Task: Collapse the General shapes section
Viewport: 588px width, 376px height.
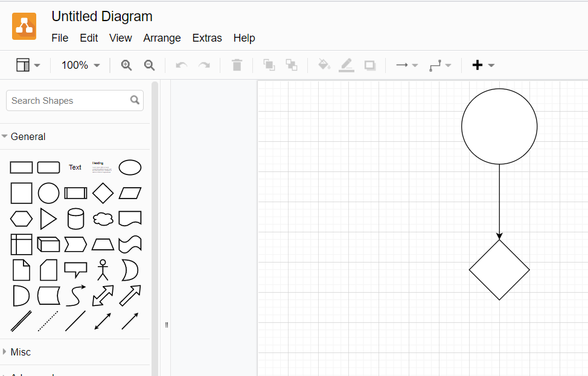Action: point(27,136)
